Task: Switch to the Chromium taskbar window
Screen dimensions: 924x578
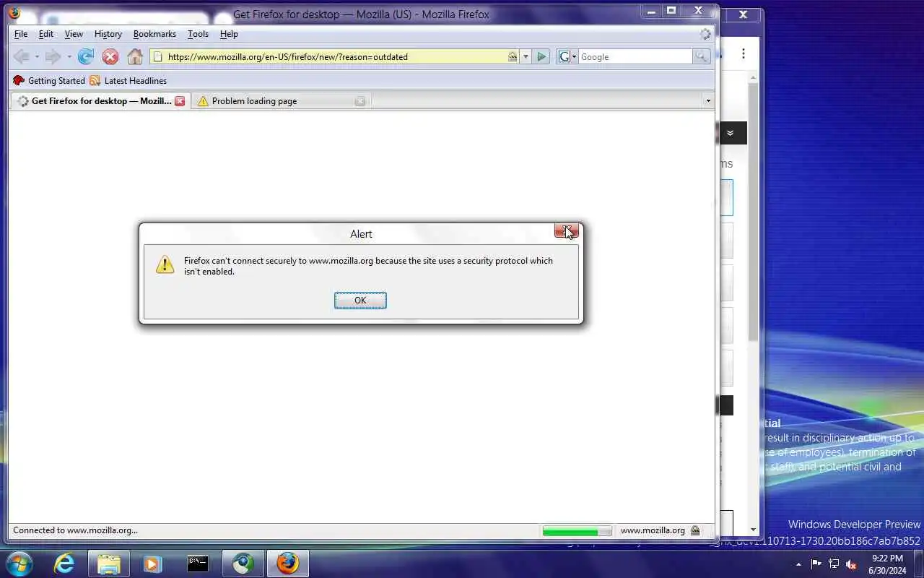Action: click(x=243, y=564)
